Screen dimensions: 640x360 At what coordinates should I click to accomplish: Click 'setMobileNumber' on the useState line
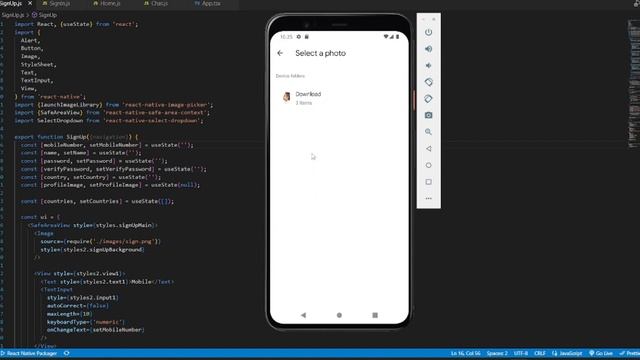(x=114, y=145)
